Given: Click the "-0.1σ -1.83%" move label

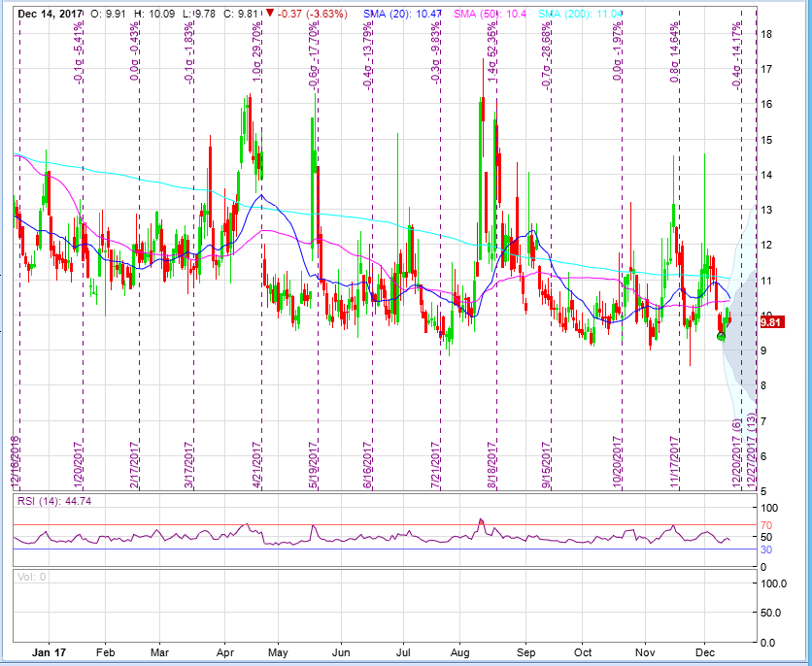Looking at the screenshot, I should (189, 52).
